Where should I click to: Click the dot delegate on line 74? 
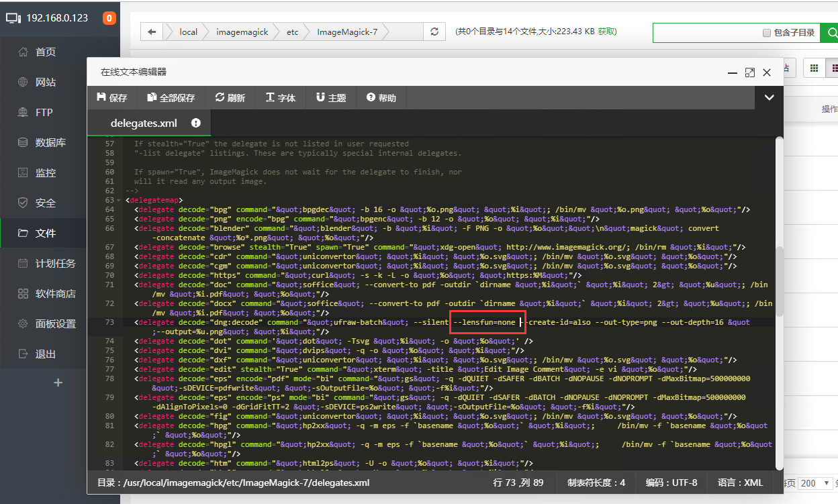333,341
